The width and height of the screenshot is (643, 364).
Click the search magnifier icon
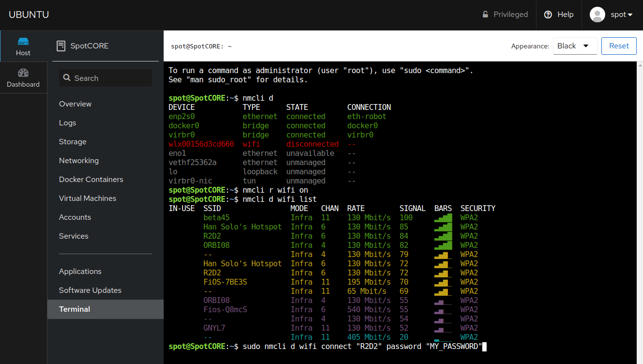[x=67, y=78]
